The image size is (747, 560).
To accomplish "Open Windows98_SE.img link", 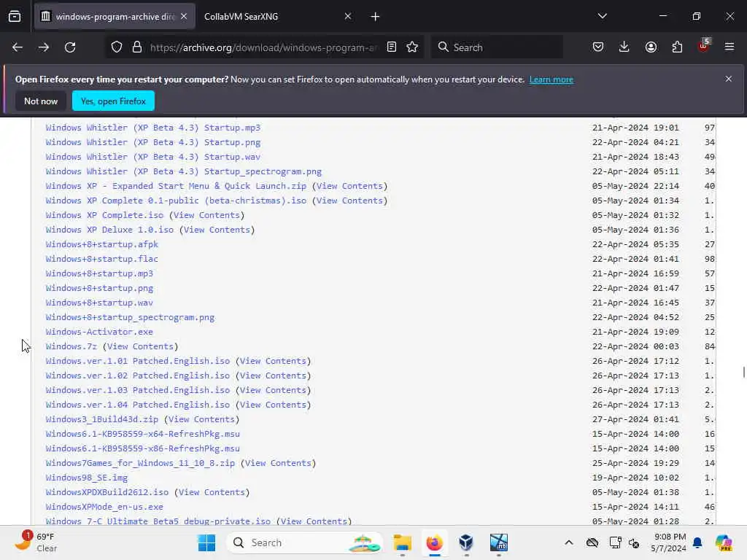I will point(87,478).
